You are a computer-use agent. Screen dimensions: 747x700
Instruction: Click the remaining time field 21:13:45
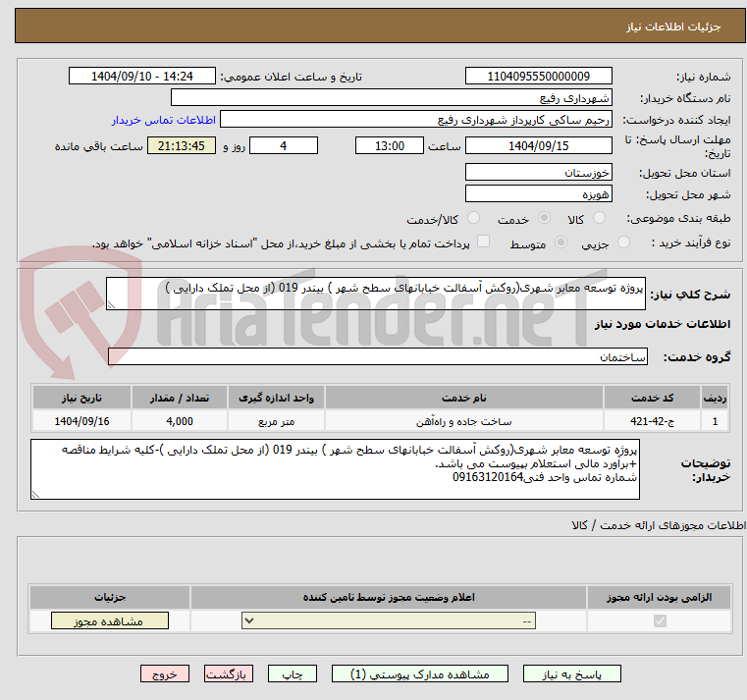tap(182, 146)
